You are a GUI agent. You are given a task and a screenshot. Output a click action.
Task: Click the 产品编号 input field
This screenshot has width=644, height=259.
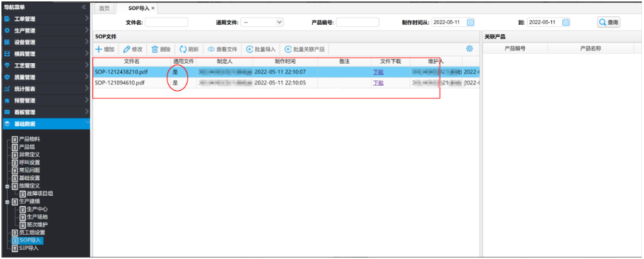click(x=357, y=22)
